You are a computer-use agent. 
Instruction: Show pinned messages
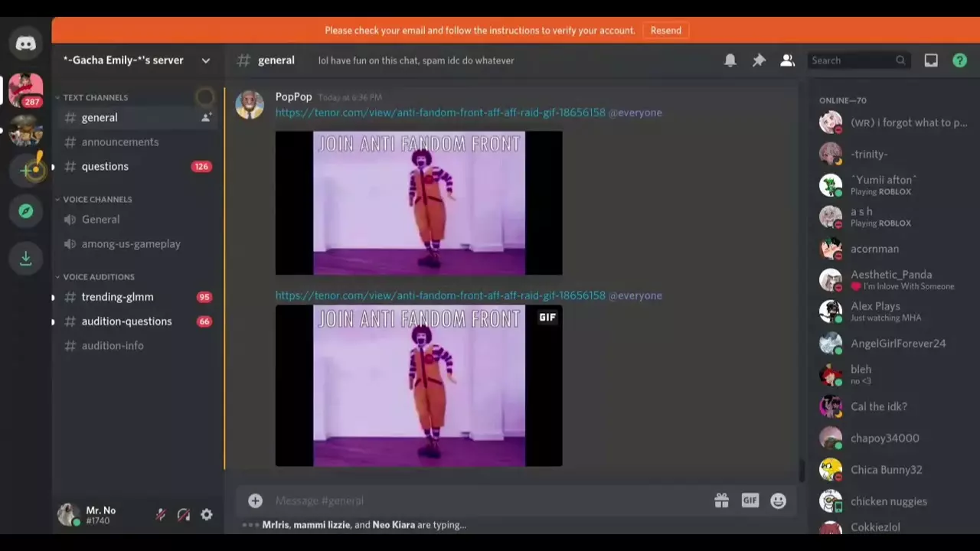(759, 60)
